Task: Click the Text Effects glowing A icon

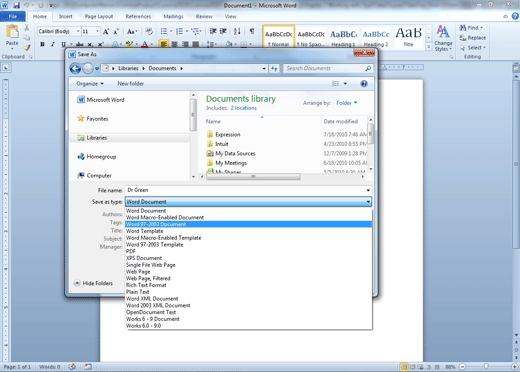Action: click(115, 44)
